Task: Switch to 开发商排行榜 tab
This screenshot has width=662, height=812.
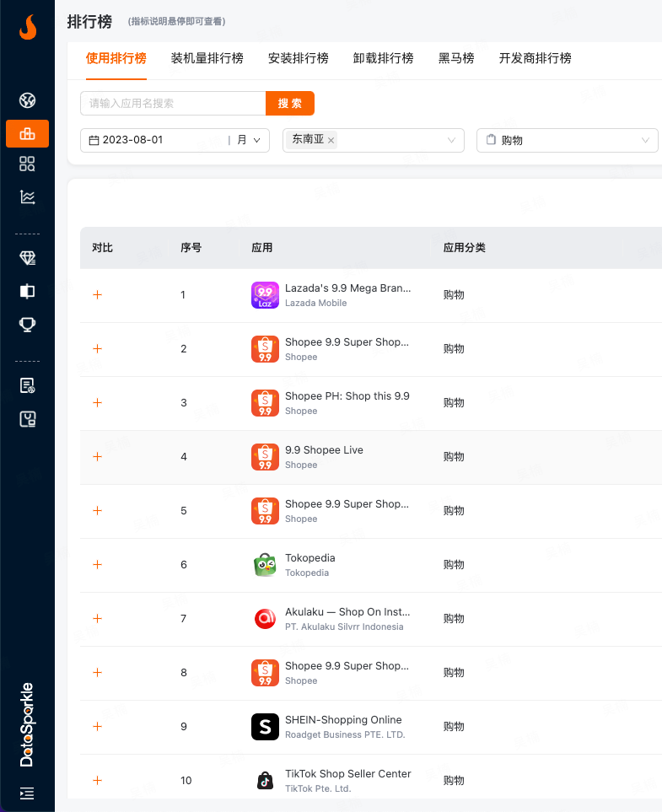Action: (x=536, y=58)
